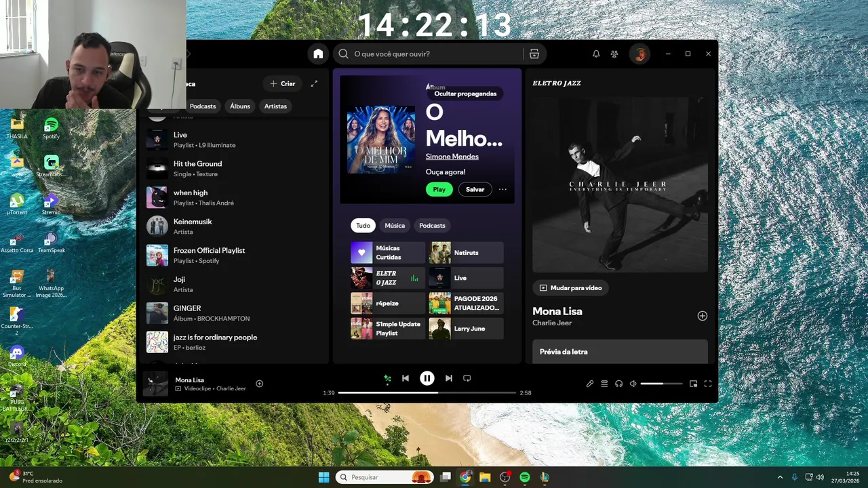Open more options for Simone Mendes album
The width and height of the screenshot is (868, 488).
click(502, 189)
